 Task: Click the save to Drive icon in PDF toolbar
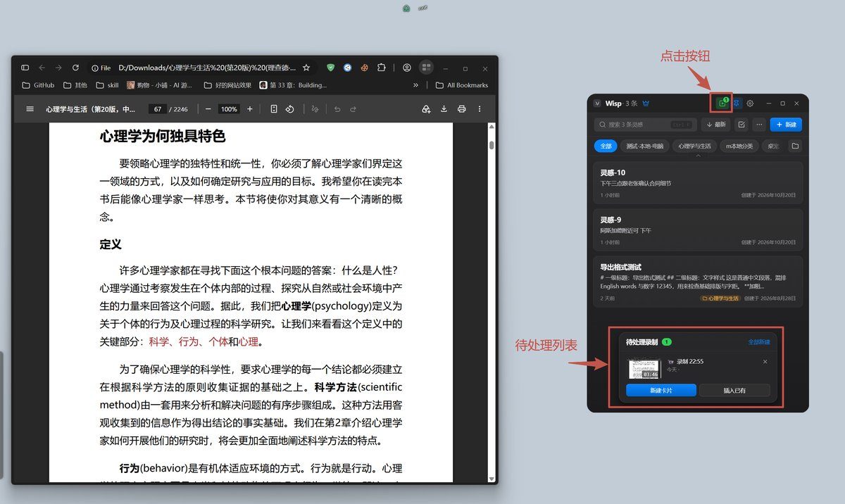(426, 109)
